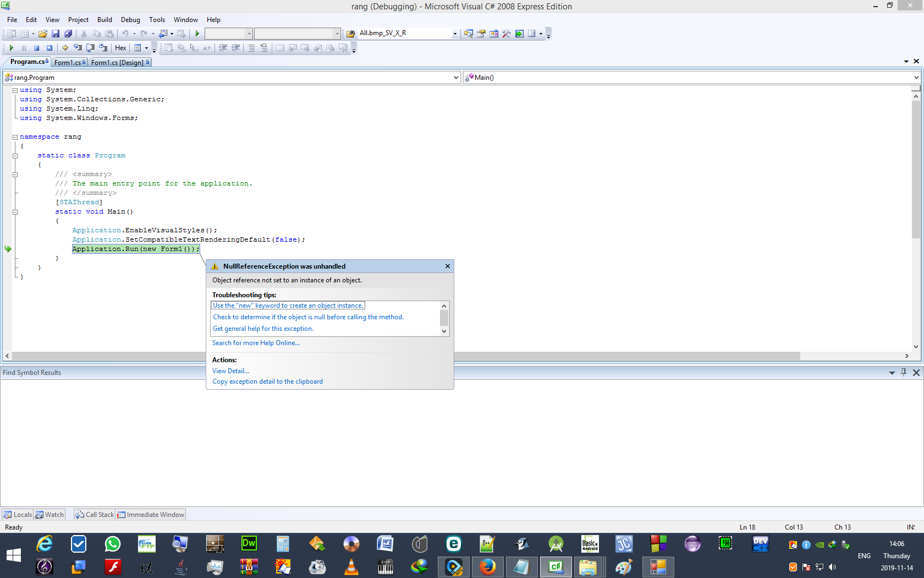Switch to the Form1.cs tab
Screen dimensions: 924x578
(69, 62)
